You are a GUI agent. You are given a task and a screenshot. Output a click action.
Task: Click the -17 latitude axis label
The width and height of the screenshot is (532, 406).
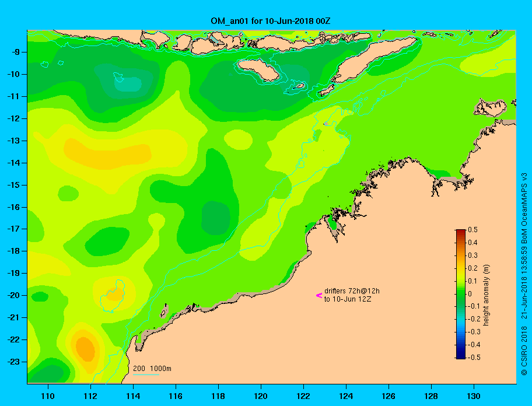pos(13,229)
